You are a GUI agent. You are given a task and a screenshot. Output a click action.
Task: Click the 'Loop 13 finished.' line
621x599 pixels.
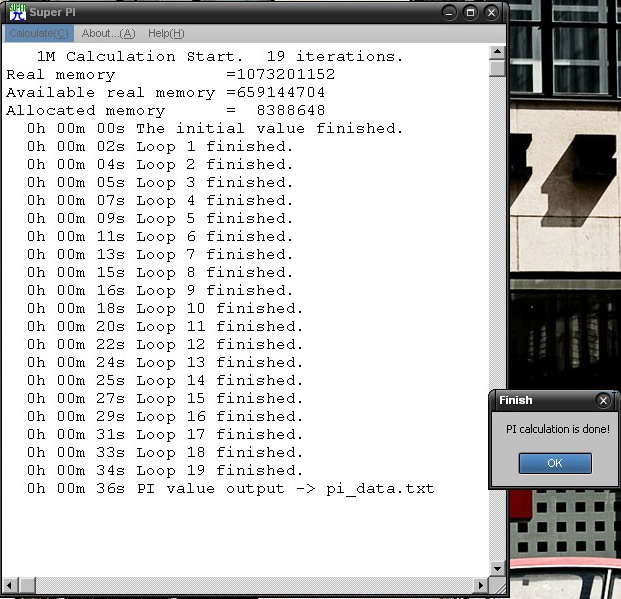click(x=165, y=362)
